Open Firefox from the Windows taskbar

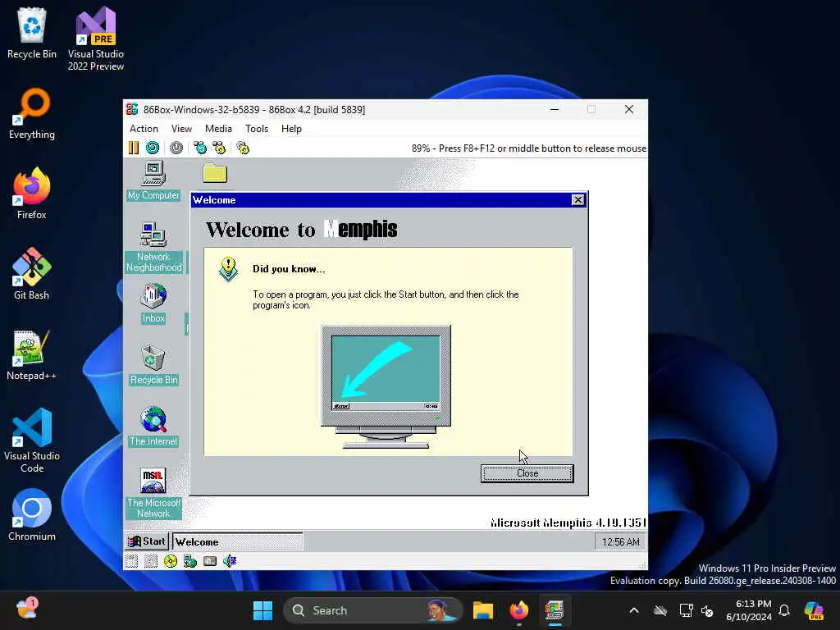click(x=518, y=610)
